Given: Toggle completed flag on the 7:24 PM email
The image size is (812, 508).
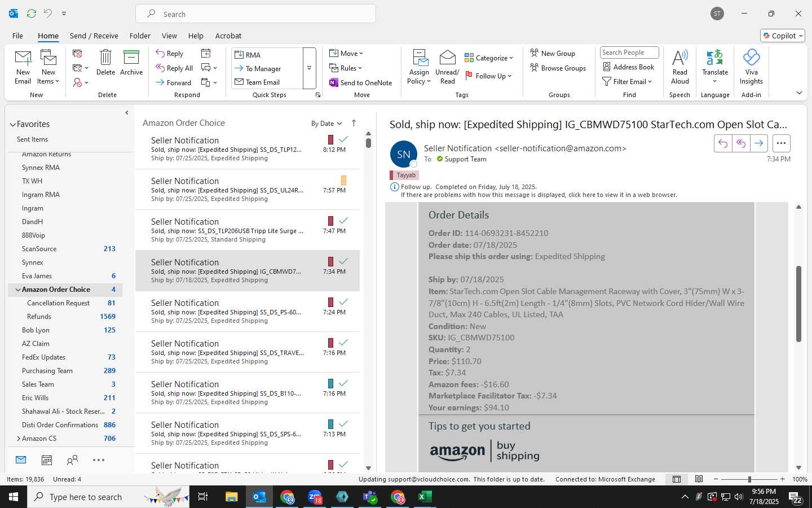Looking at the screenshot, I should (343, 301).
